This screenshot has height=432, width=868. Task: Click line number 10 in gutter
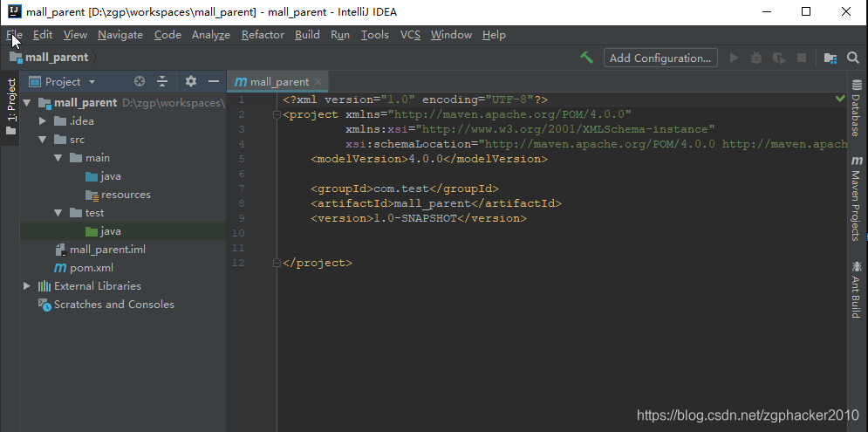(238, 233)
